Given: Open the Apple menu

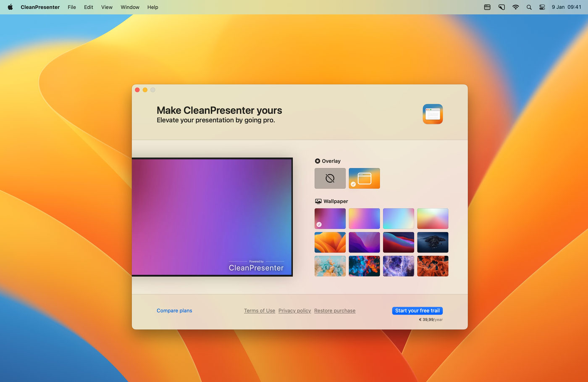Looking at the screenshot, I should [10, 7].
